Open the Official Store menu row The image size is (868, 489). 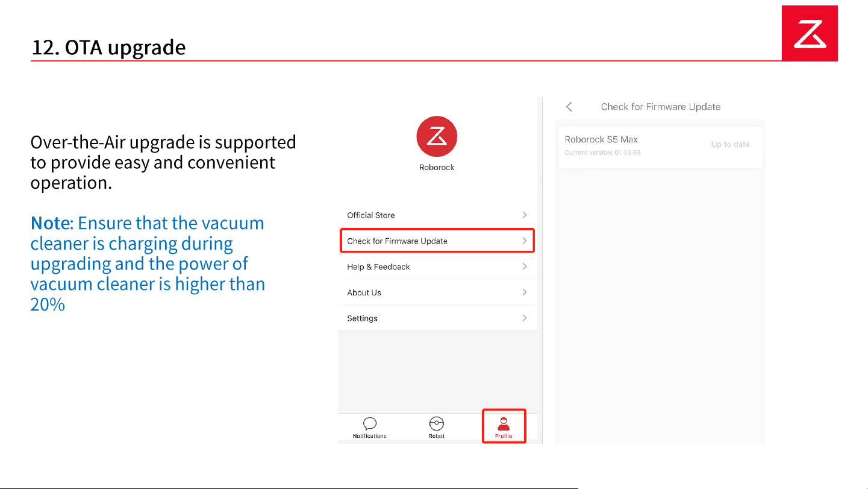click(437, 215)
